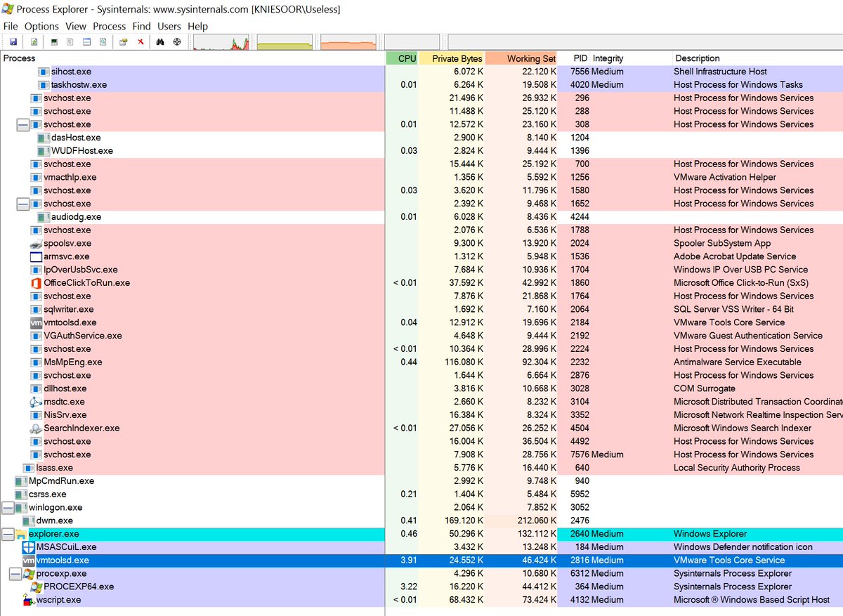Viewport: 843px width, 616px height.
Task: Open the Help menu
Action: tap(198, 26)
